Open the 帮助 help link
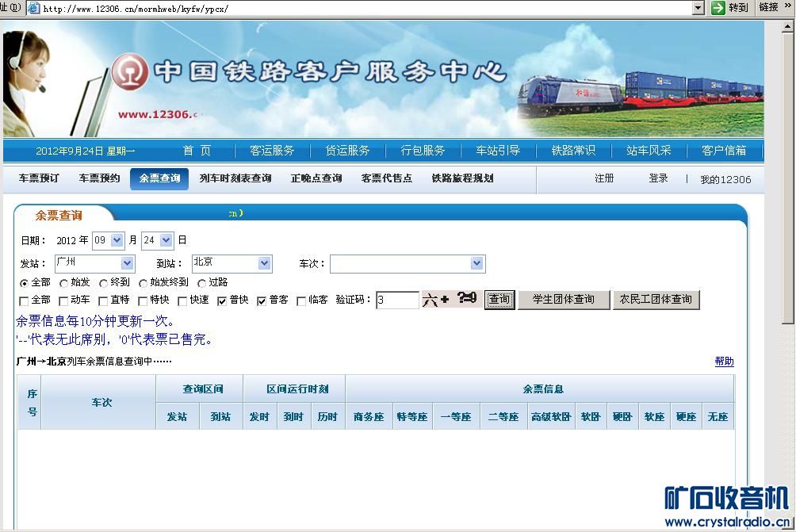Image resolution: width=796 pixels, height=532 pixels. click(724, 361)
